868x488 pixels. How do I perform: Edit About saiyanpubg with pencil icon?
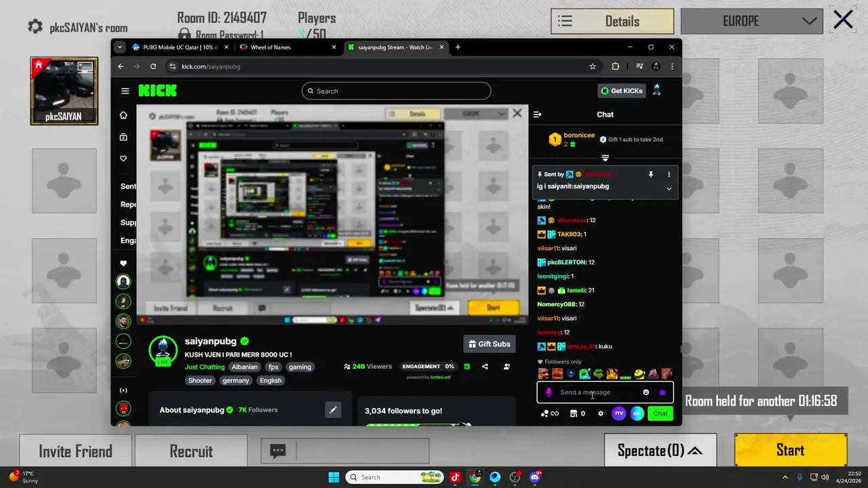pyautogui.click(x=333, y=410)
